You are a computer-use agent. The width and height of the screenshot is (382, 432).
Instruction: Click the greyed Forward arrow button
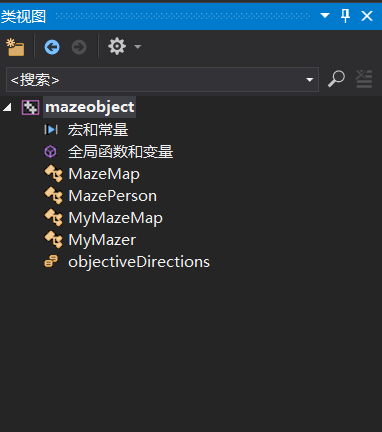(79, 47)
